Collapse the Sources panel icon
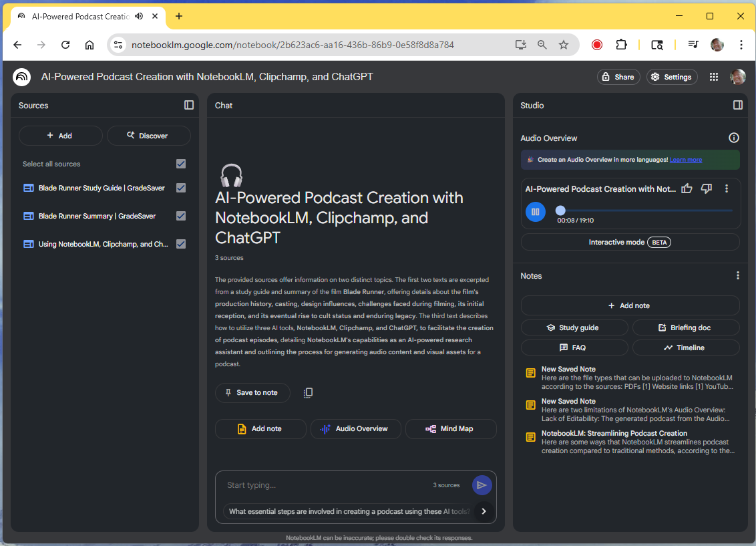The height and width of the screenshot is (546, 756). tap(189, 105)
